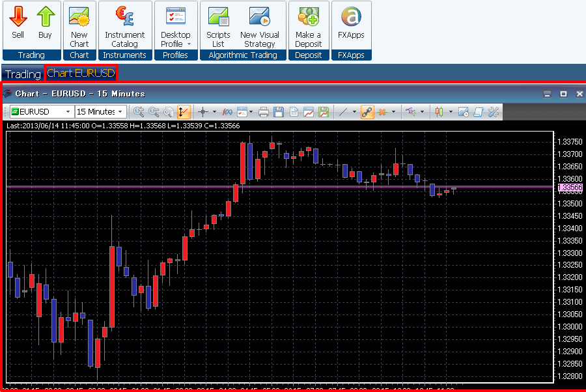Screen dimensions: 586x392
Task: Click the paper scroll icon in chart toolbar
Action: coord(479,112)
